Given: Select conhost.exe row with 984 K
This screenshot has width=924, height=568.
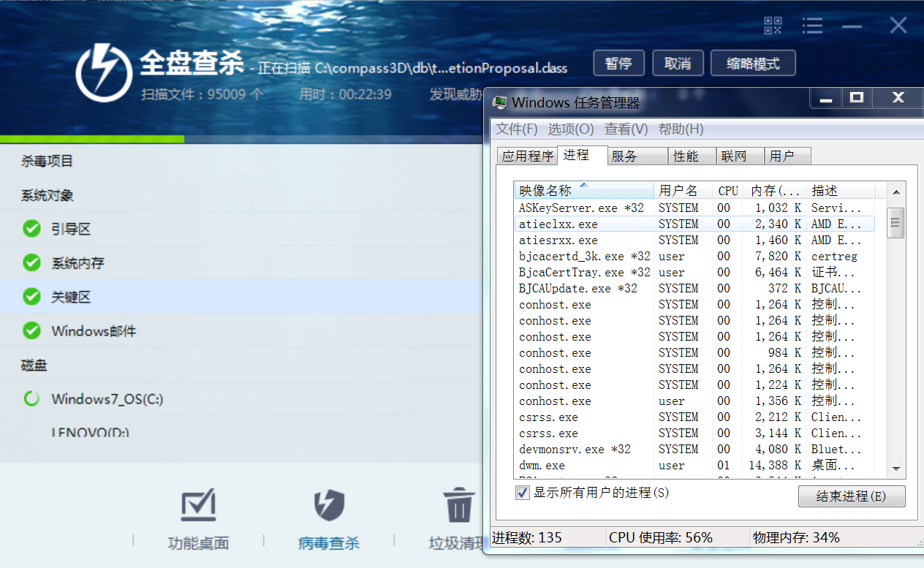Looking at the screenshot, I should pyautogui.click(x=694, y=352).
